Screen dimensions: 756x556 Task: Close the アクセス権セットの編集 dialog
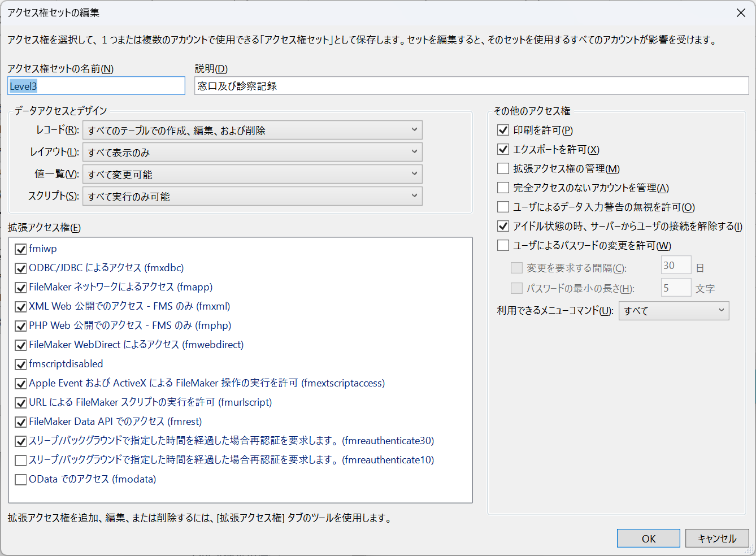point(741,12)
